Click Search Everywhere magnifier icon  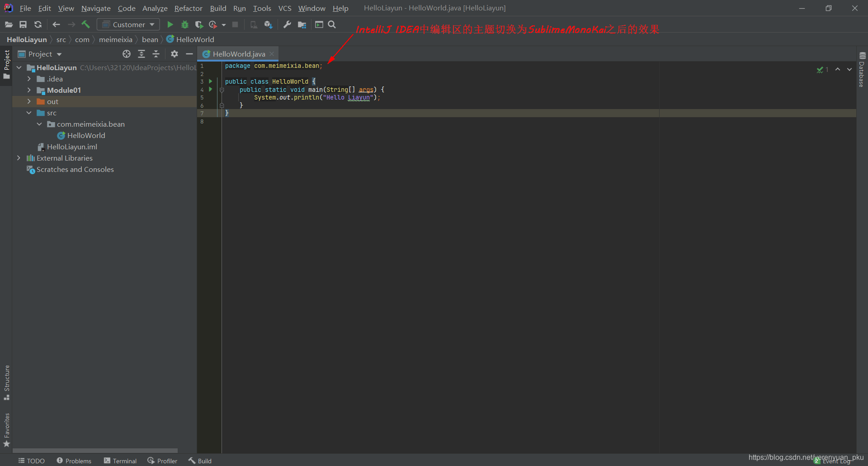(x=332, y=24)
